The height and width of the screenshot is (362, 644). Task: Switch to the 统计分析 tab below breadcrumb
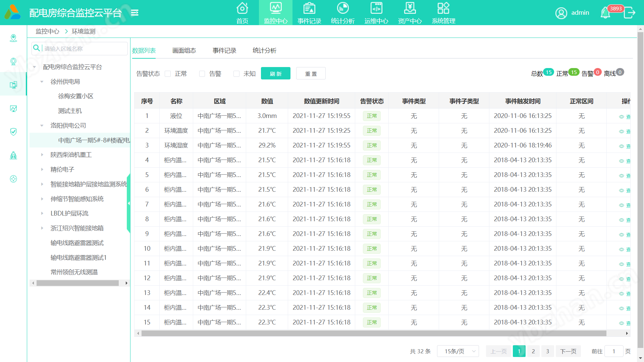(x=264, y=51)
